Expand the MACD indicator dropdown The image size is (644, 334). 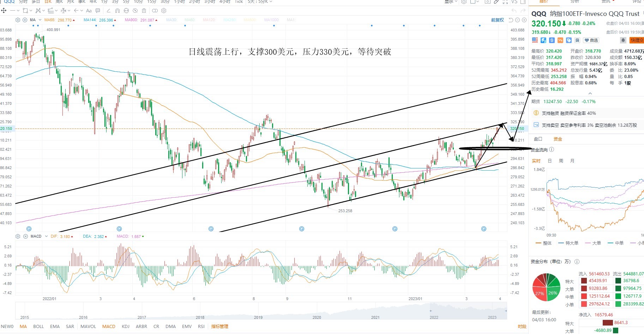coord(46,236)
